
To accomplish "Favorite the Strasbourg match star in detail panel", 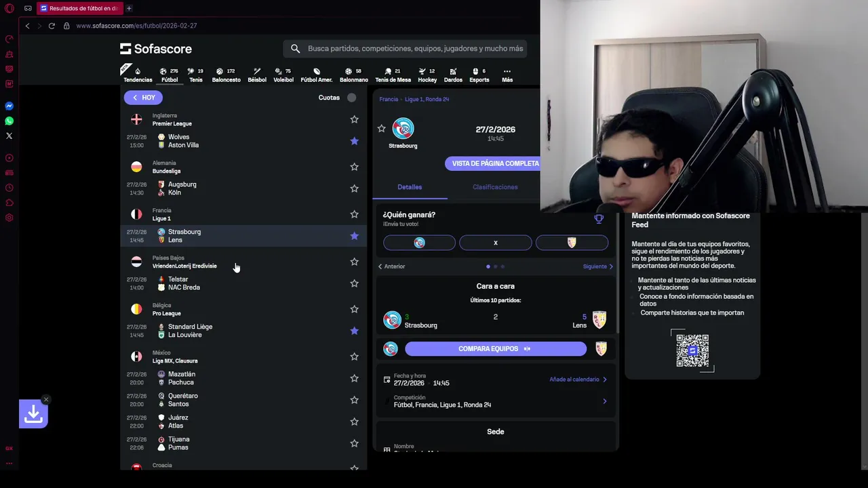I will tap(381, 128).
